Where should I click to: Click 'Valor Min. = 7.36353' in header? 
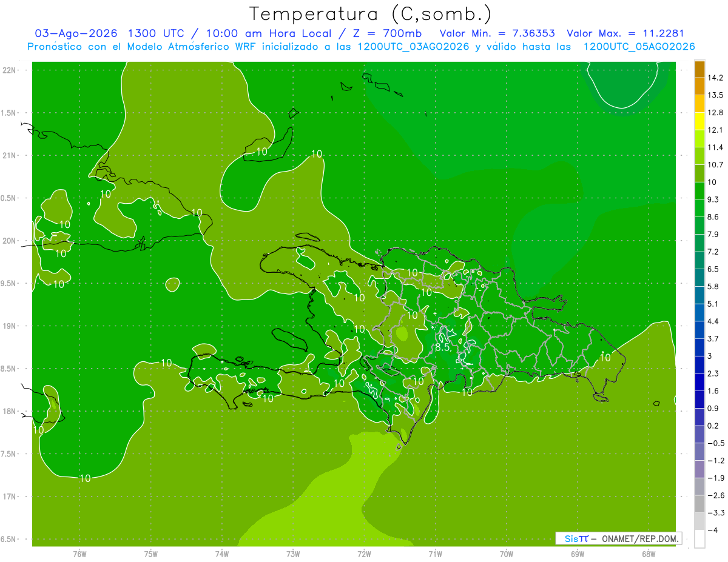pyautogui.click(x=497, y=33)
